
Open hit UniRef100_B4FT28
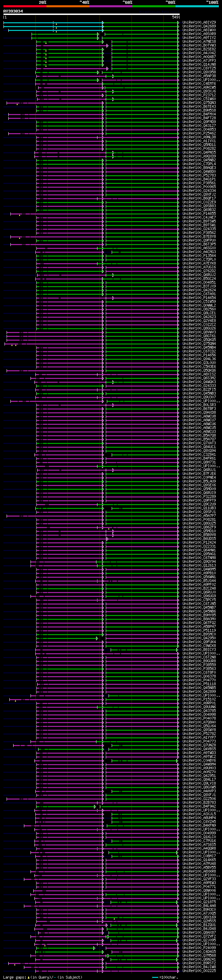coord(199,118)
